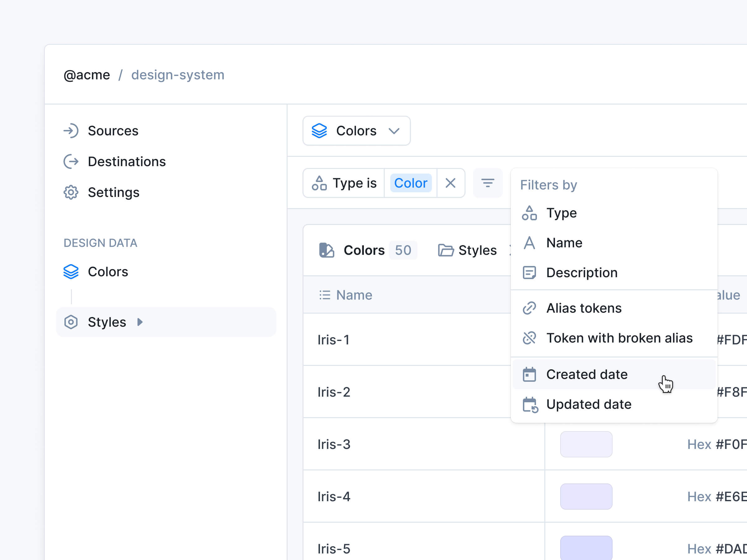Choose Description from the Filters by menu
This screenshot has height=560, width=747.
(582, 273)
